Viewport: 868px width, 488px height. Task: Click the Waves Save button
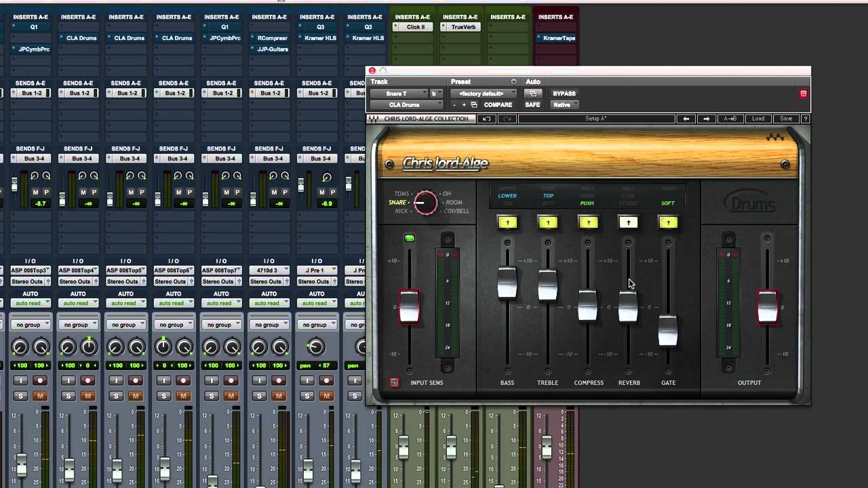click(786, 119)
